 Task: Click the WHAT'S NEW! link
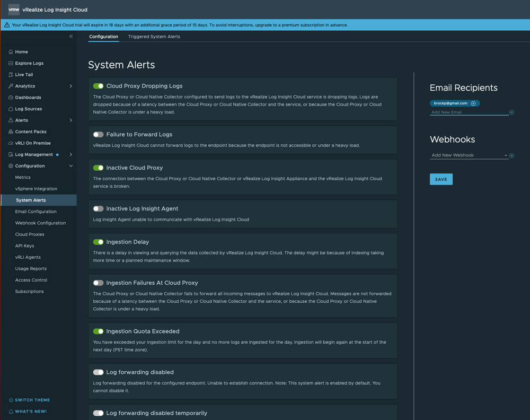click(31, 412)
